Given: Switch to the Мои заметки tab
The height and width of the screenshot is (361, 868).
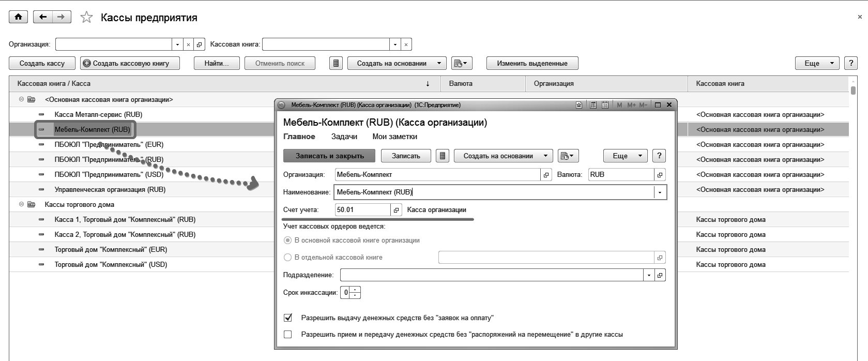Looking at the screenshot, I should tap(395, 137).
